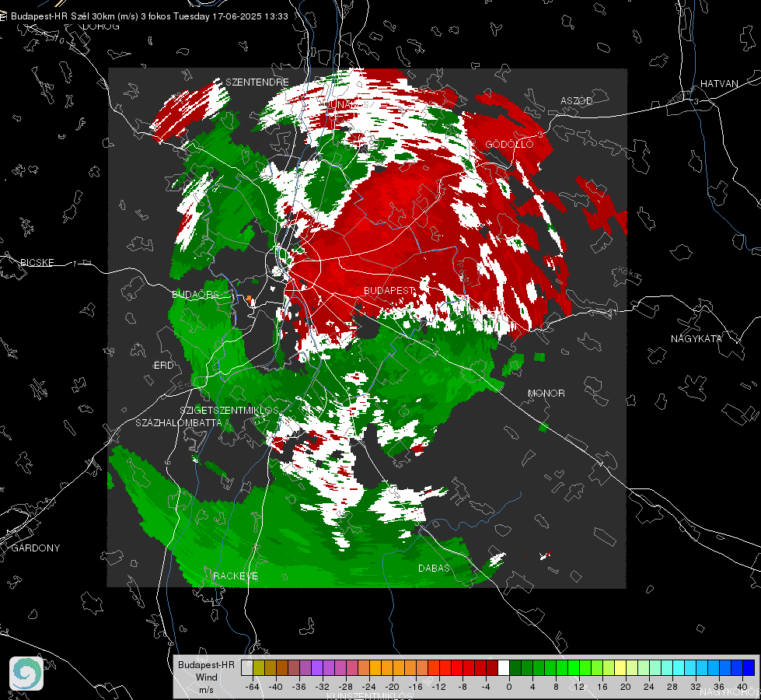Click the 'Wind' legend label
761x700 pixels.
[206, 677]
